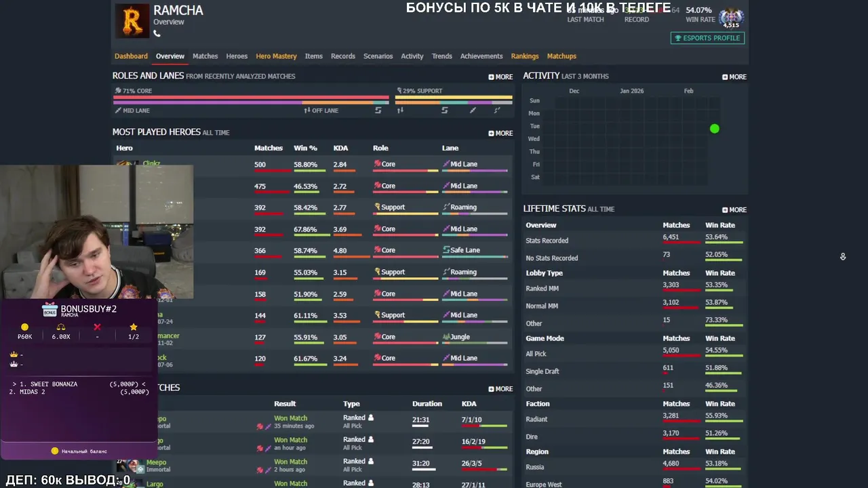Click the Core icon in Clinkz row
The height and width of the screenshot is (488, 868).
pyautogui.click(x=377, y=164)
